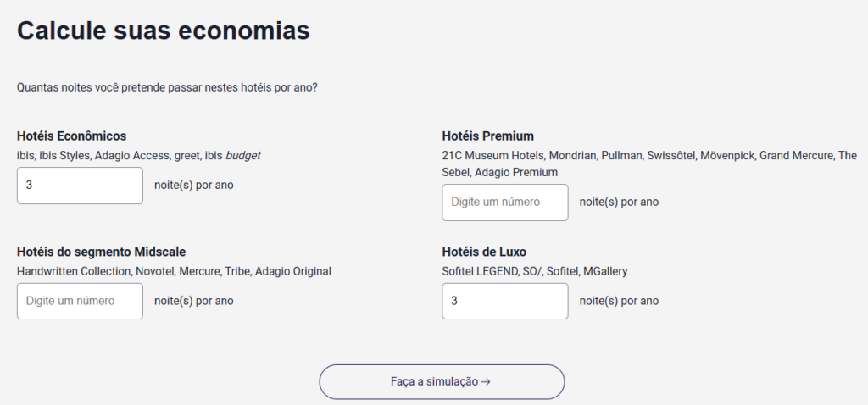The image size is (868, 405).
Task: Select the Midscale hotels nights input
Action: click(x=80, y=301)
